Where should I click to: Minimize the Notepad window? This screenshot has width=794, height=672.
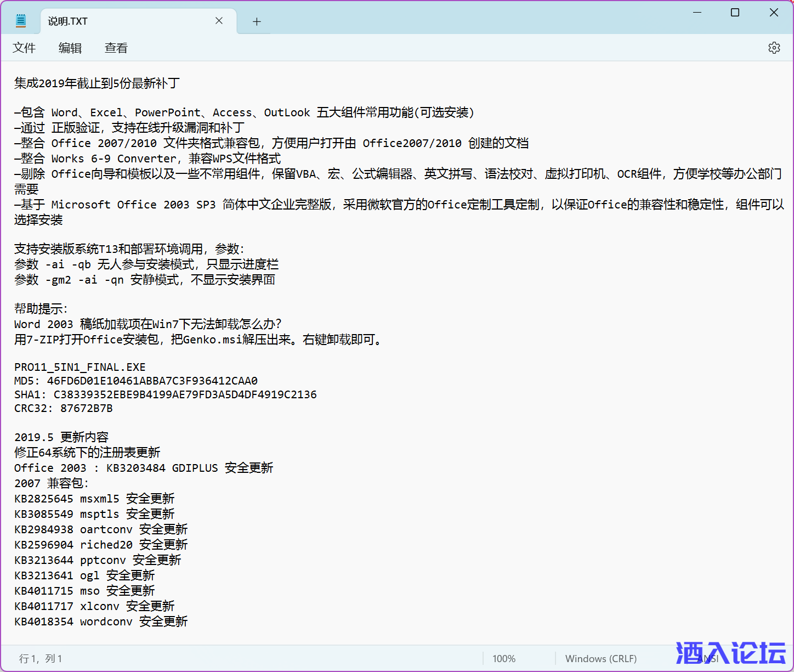point(696,12)
